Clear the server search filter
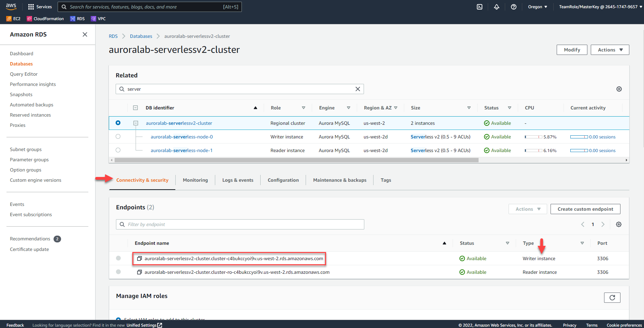The height and width of the screenshot is (328, 644). pyautogui.click(x=357, y=89)
